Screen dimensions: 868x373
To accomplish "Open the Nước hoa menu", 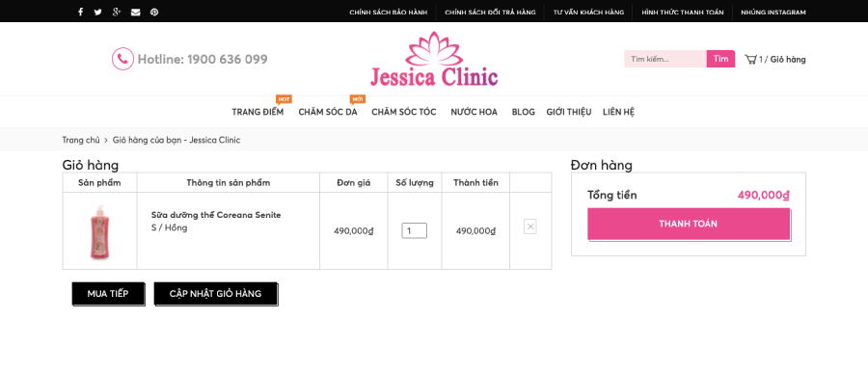I will pos(474,112).
